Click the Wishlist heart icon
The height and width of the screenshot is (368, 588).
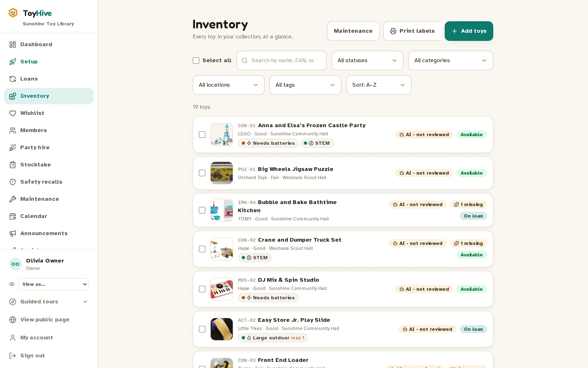point(13,113)
